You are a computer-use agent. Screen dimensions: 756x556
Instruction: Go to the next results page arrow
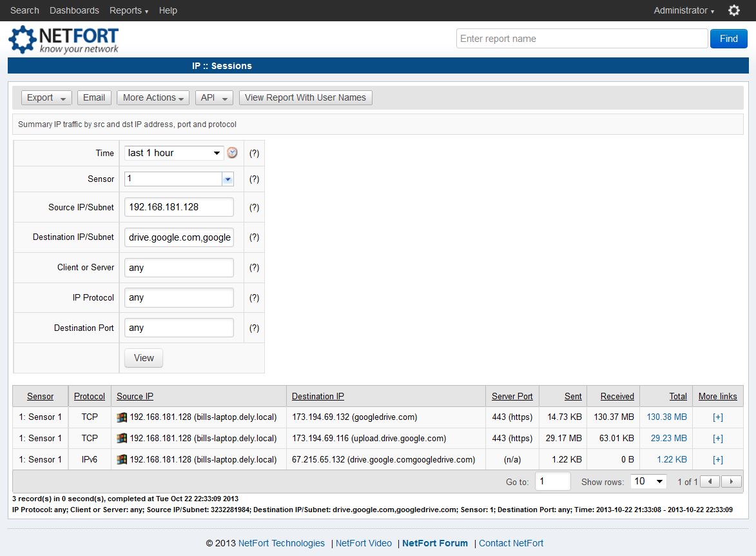tap(732, 481)
